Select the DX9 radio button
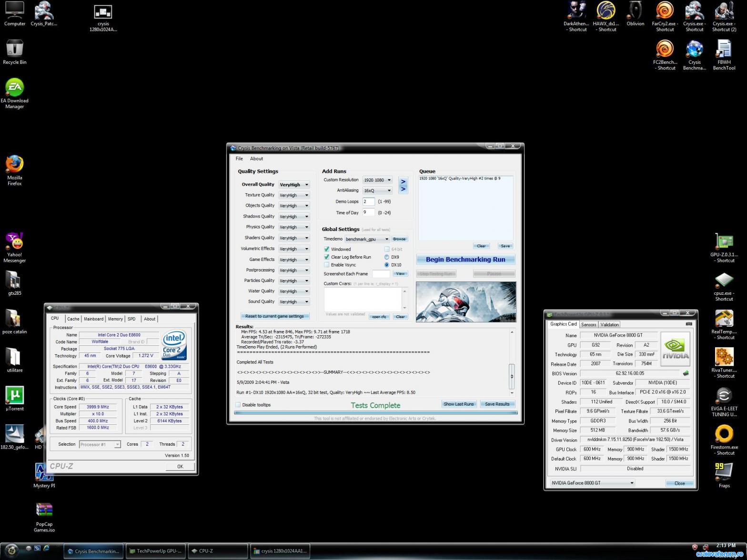747x560 pixels. (x=387, y=257)
